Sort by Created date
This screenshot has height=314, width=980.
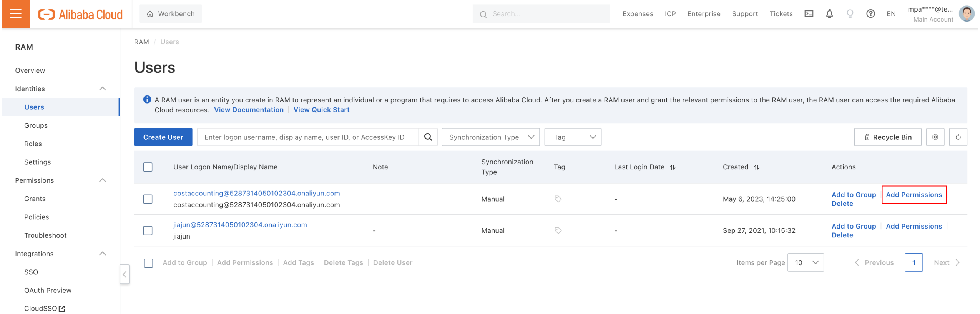[x=756, y=167]
